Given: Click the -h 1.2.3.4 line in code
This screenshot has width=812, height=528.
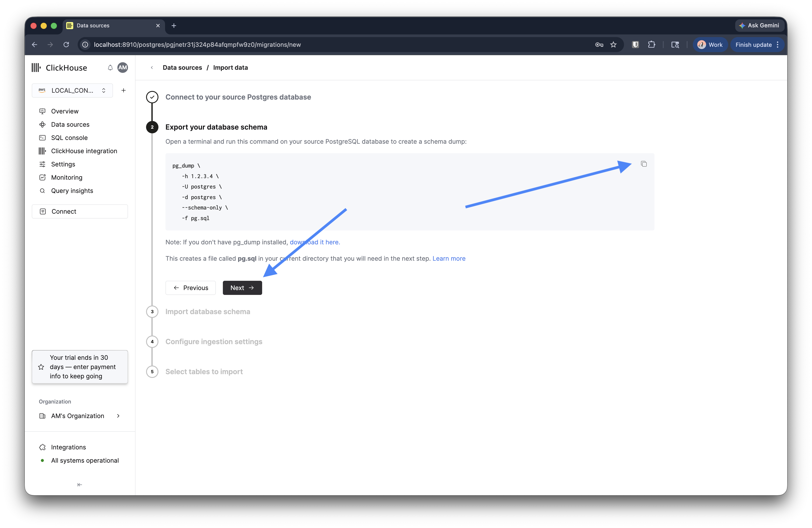Looking at the screenshot, I should point(200,176).
